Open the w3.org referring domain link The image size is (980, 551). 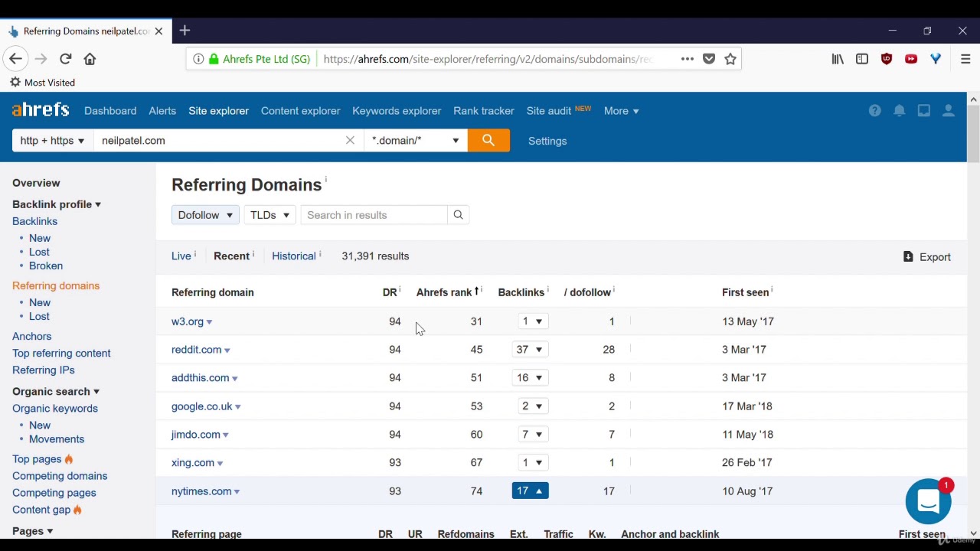pos(188,321)
